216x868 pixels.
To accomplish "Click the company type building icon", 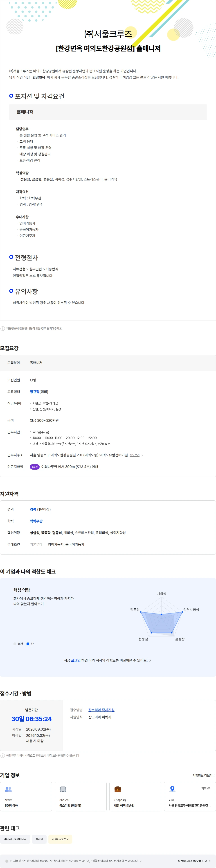I will point(63,789).
